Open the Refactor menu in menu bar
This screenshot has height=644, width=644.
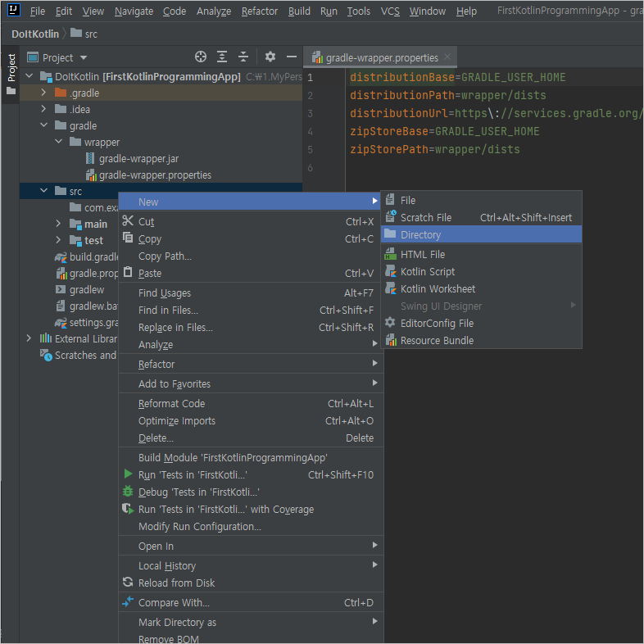pos(260,11)
